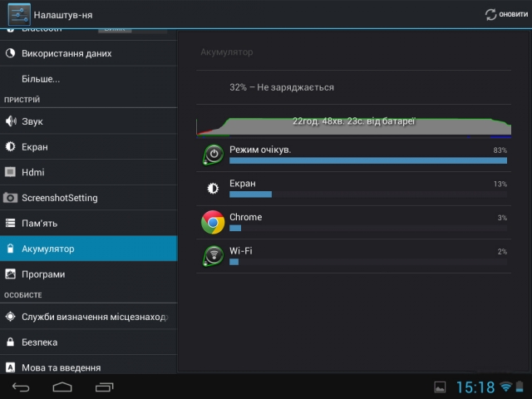The width and height of the screenshot is (532, 399).
Task: Tap the Екран brightness icon in sidebar
Action: click(x=11, y=147)
